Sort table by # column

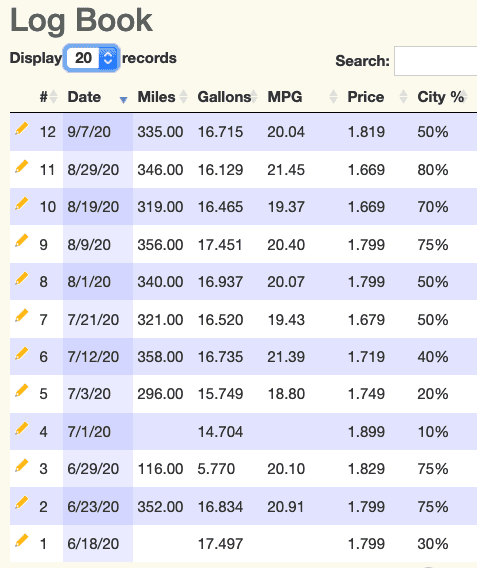pyautogui.click(x=48, y=97)
